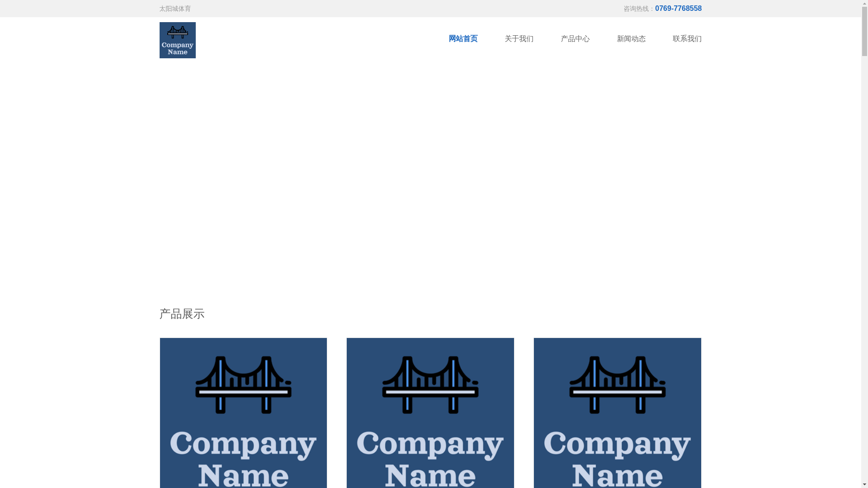
Task: Click the 太阳城体育 link at top
Action: pyautogui.click(x=175, y=9)
